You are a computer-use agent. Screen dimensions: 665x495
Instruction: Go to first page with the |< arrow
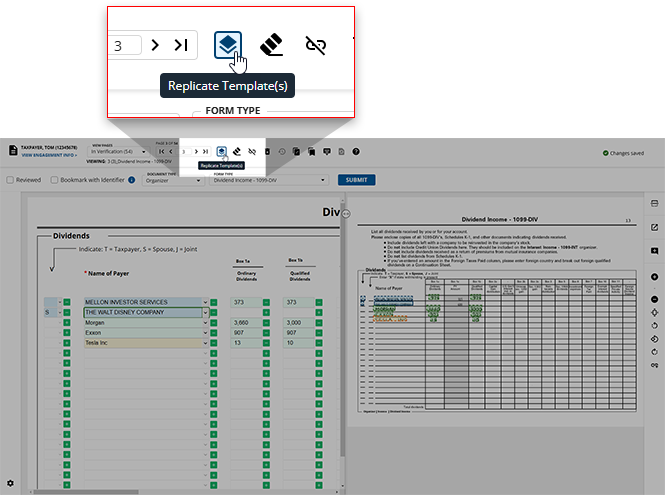pyautogui.click(x=162, y=151)
